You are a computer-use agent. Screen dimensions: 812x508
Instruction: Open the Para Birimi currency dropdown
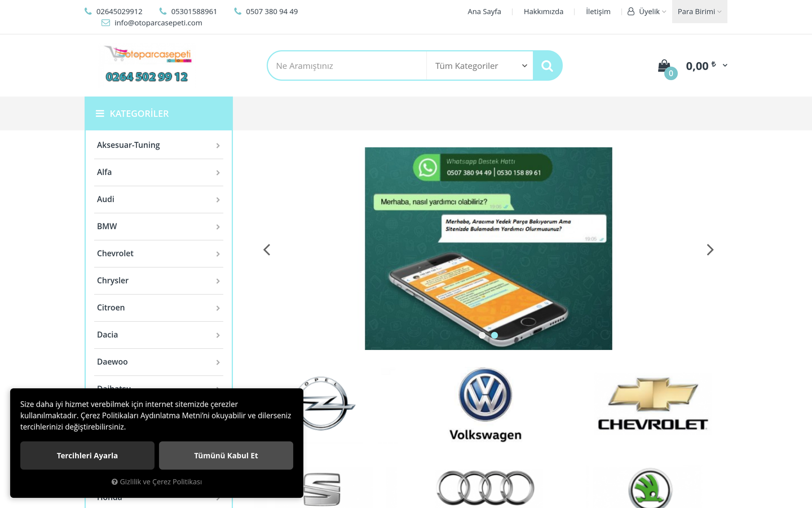point(700,11)
